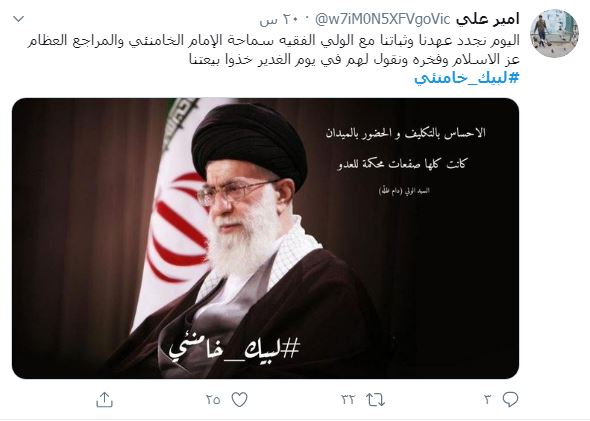Click the retweet count ٣٢
The height and width of the screenshot is (421, 590).
pos(348,400)
